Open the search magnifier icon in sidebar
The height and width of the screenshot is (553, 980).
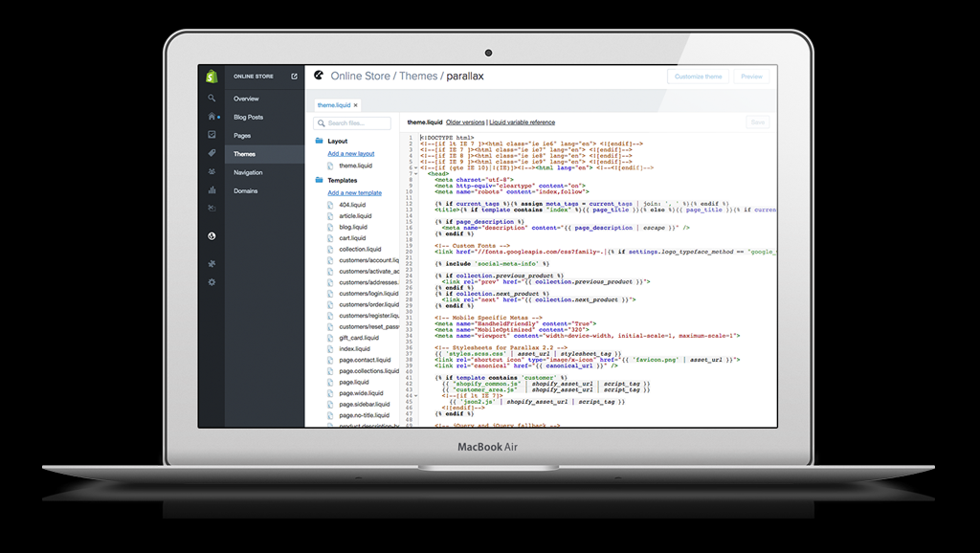tap(212, 98)
